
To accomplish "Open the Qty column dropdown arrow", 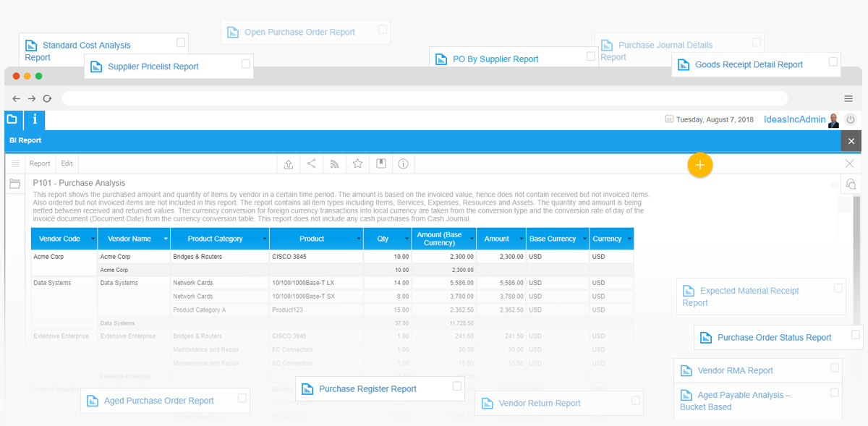I will (x=406, y=239).
